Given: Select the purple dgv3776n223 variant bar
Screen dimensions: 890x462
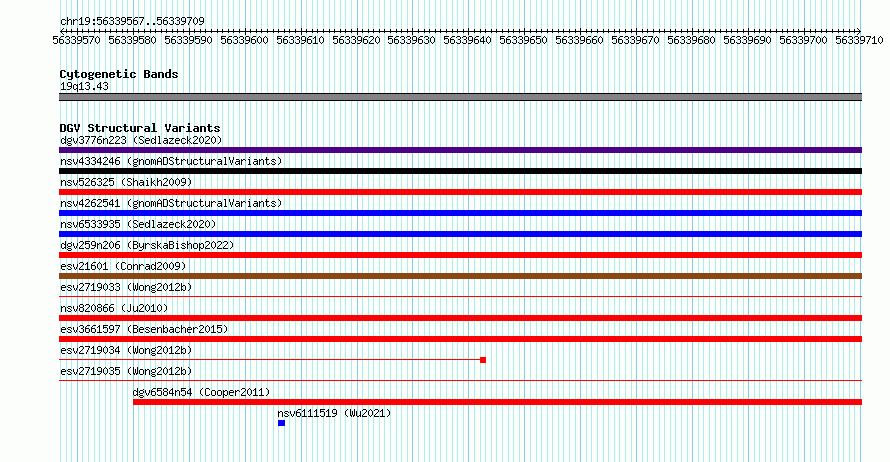Looking at the screenshot, I should 460,150.
